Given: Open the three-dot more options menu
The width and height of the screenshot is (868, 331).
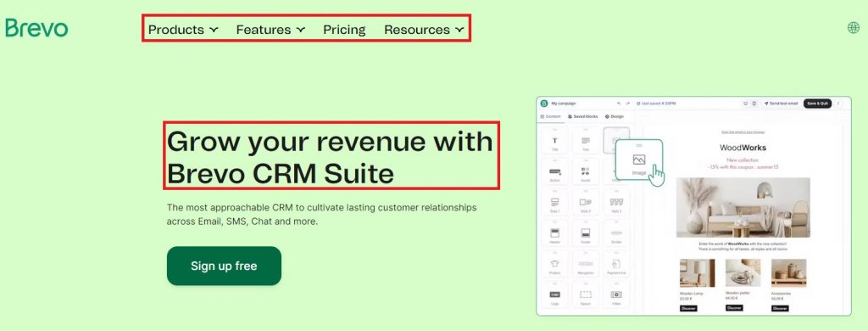Looking at the screenshot, I should 838,104.
